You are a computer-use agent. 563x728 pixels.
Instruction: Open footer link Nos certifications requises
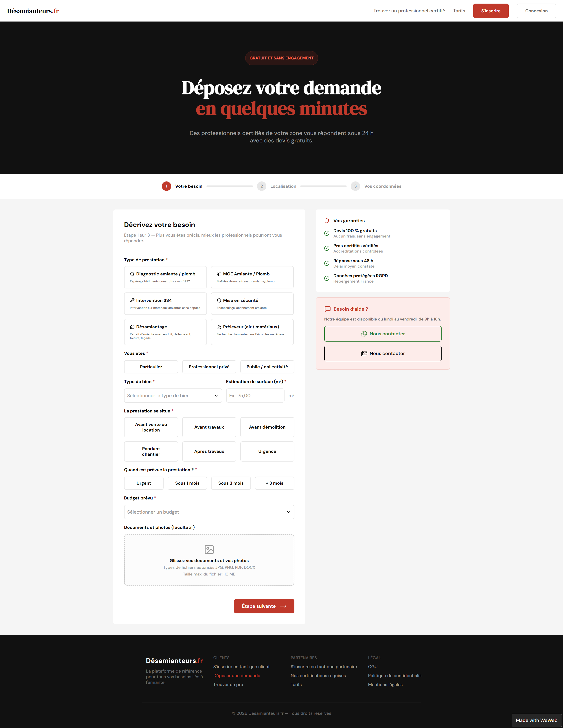click(318, 676)
